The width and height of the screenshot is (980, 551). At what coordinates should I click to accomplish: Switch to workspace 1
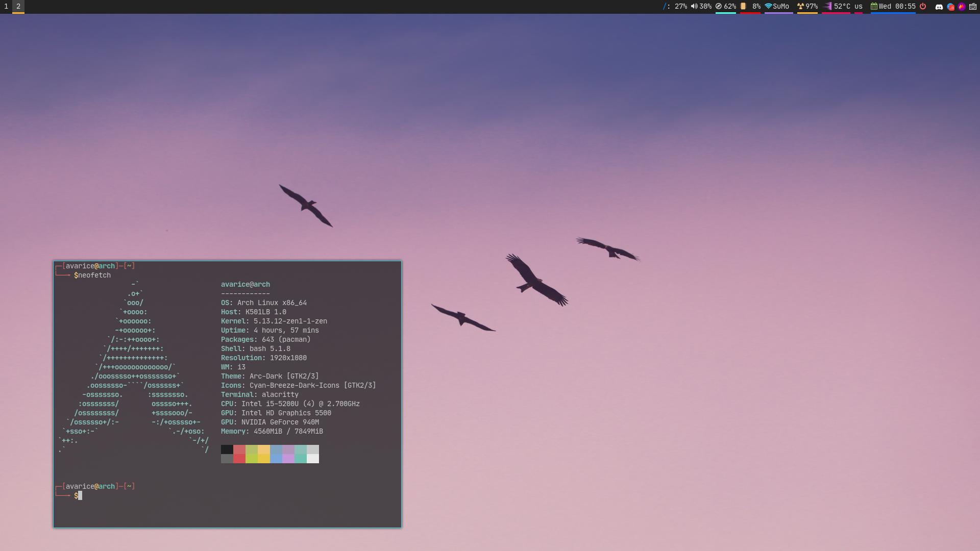click(x=6, y=7)
